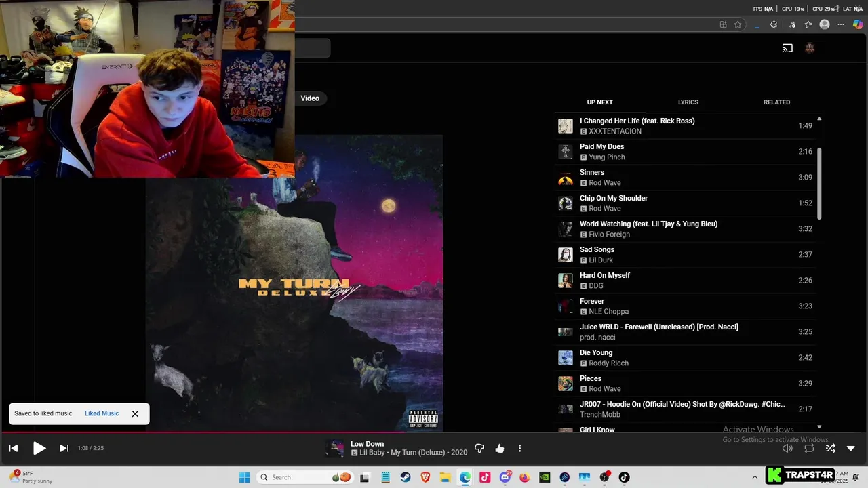
Task: Switch to the UP NEXT tab
Action: point(599,102)
